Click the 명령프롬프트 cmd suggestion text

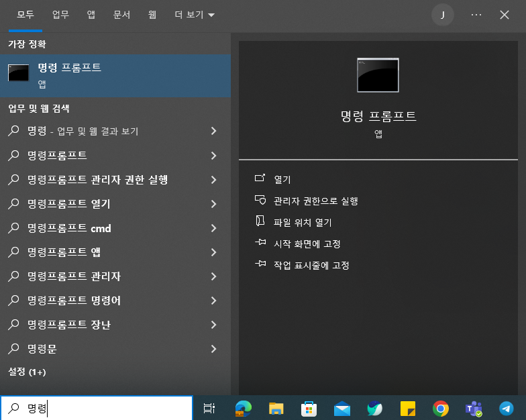pos(69,228)
